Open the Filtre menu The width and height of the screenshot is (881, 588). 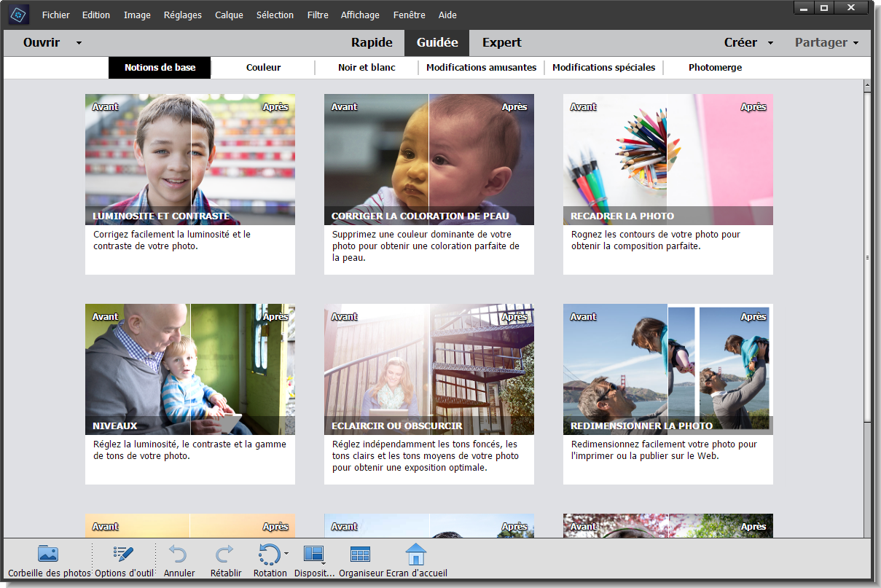pyautogui.click(x=318, y=15)
